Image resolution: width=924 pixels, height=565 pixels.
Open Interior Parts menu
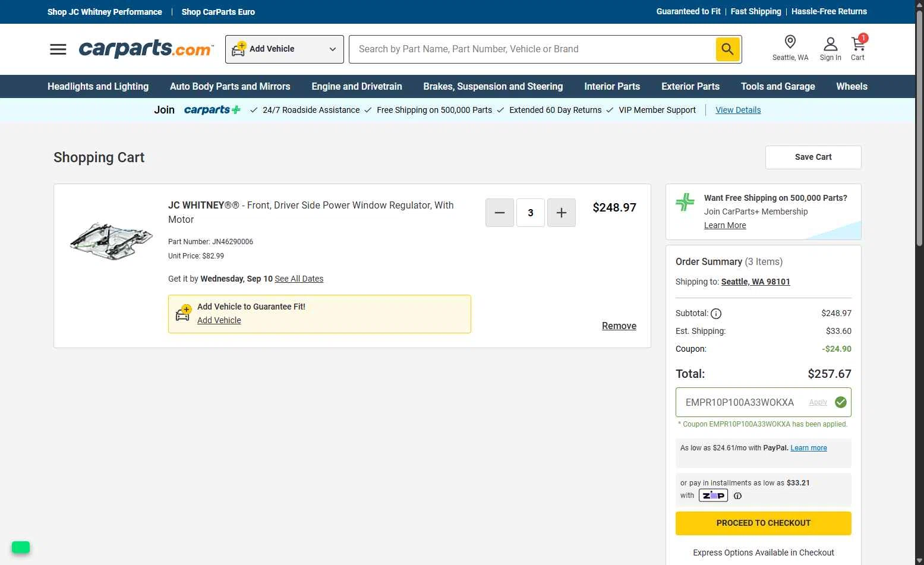[612, 87]
